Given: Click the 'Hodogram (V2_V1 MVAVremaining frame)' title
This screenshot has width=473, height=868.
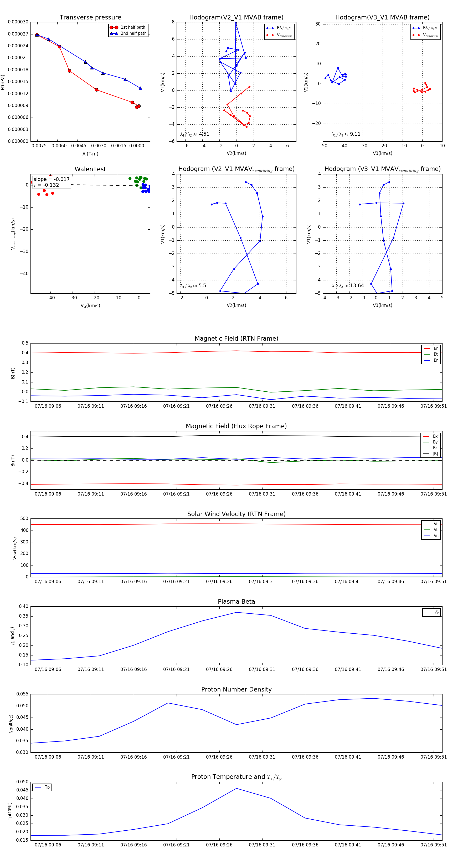Looking at the screenshot, I should pyautogui.click(x=236, y=169).
